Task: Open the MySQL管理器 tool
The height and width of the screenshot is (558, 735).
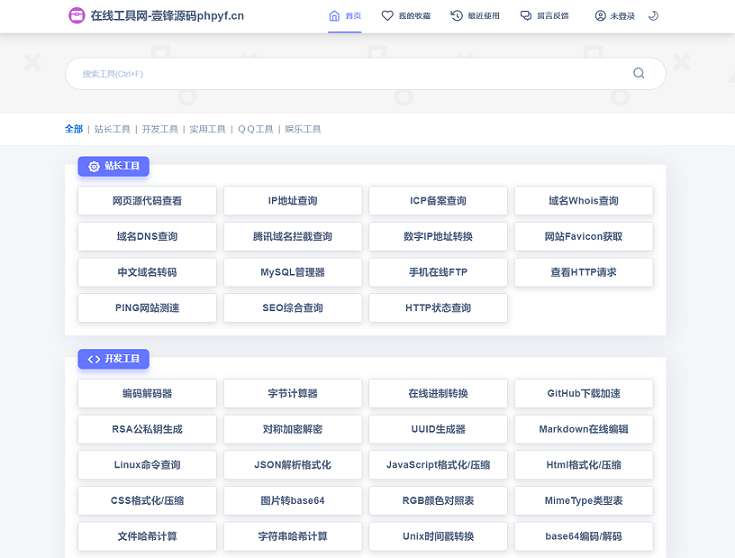Action: (292, 272)
